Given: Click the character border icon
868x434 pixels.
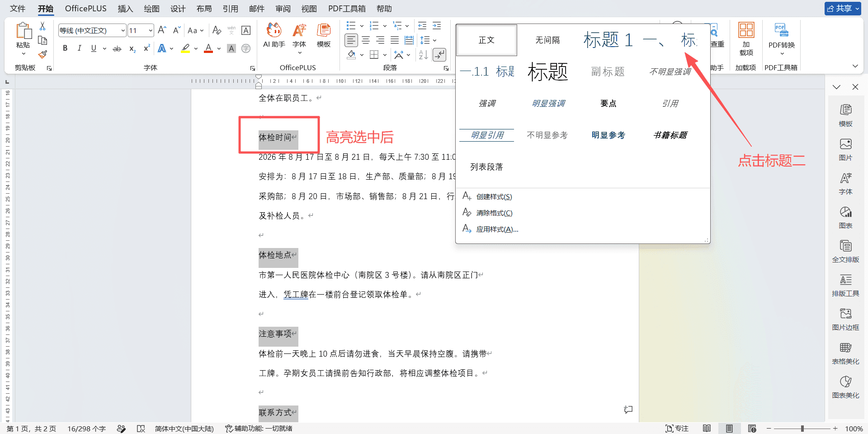Looking at the screenshot, I should [x=246, y=30].
